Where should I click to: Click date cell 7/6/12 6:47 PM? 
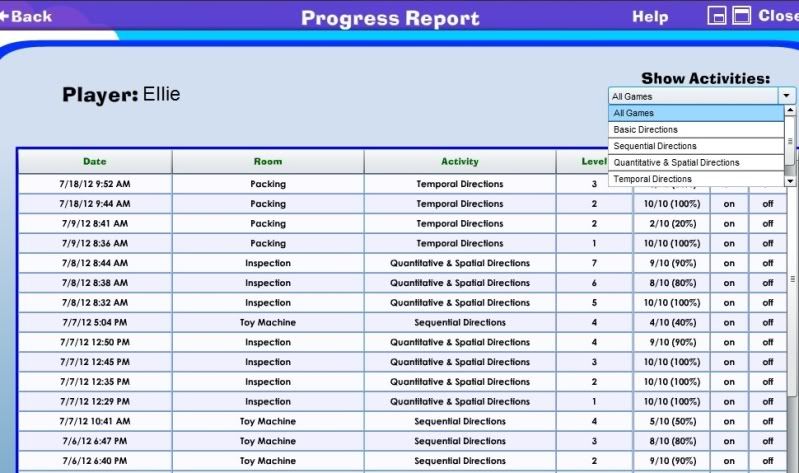(x=95, y=441)
